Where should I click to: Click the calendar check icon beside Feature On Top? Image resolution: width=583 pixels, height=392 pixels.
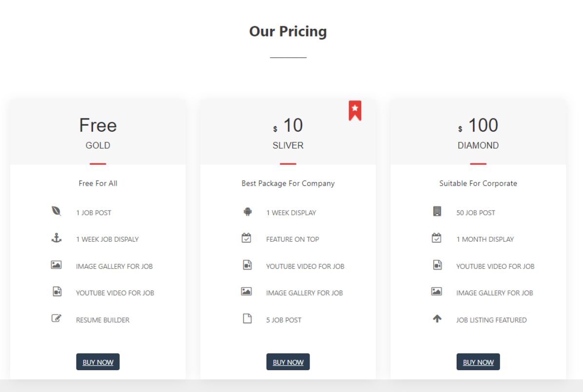click(246, 238)
